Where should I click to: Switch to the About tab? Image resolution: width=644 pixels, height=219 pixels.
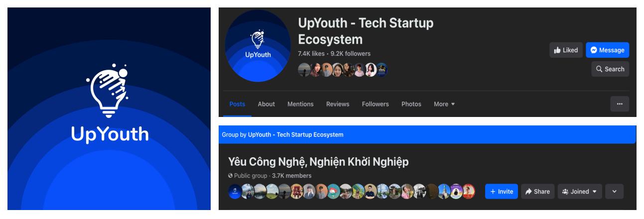coord(266,104)
